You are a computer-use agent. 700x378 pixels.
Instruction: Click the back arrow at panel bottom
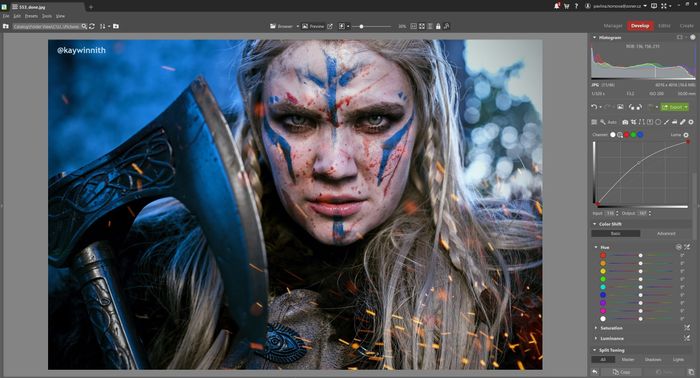[x=595, y=372]
